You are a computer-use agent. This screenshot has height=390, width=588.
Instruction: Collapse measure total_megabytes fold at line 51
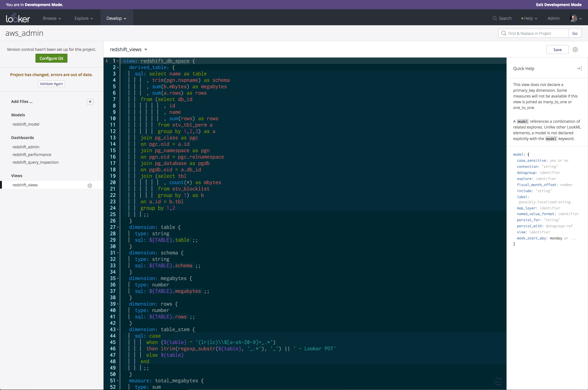(x=118, y=381)
